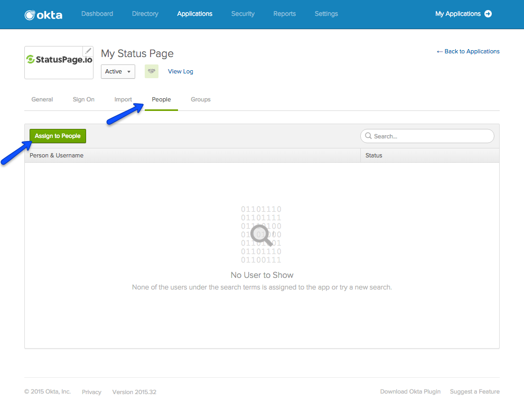
Task: Click the Assign to People button
Action: [58, 136]
